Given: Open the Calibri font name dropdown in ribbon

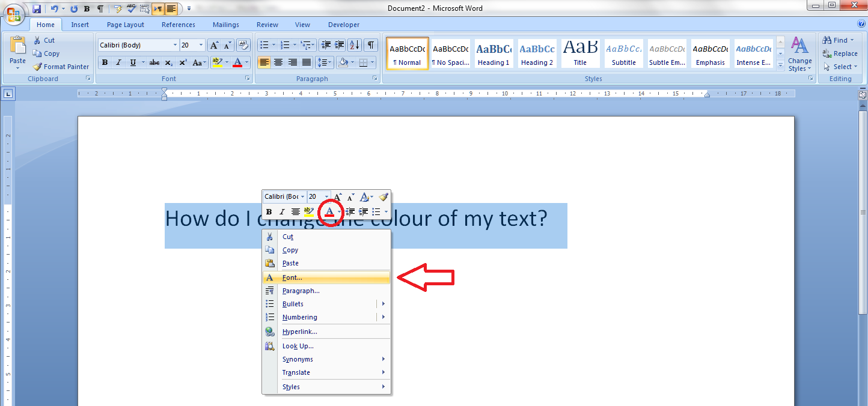Looking at the screenshot, I should pyautogui.click(x=175, y=45).
